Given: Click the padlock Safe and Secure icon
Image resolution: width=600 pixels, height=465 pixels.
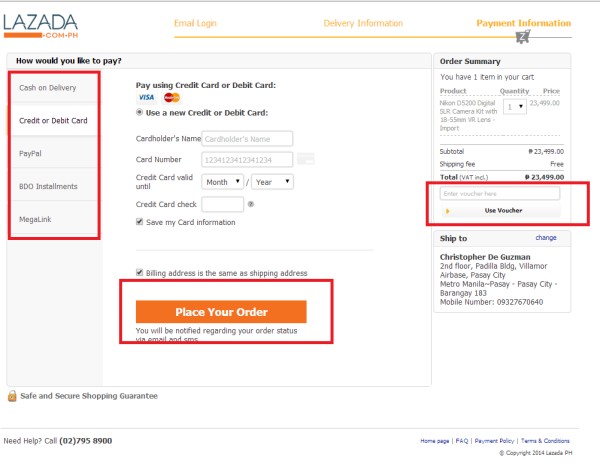Looking at the screenshot, I should (12, 396).
